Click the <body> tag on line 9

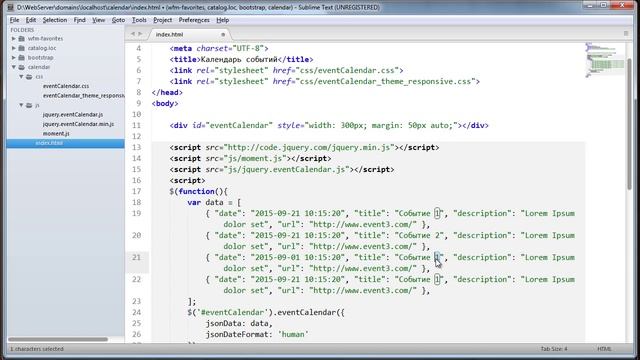[165, 104]
